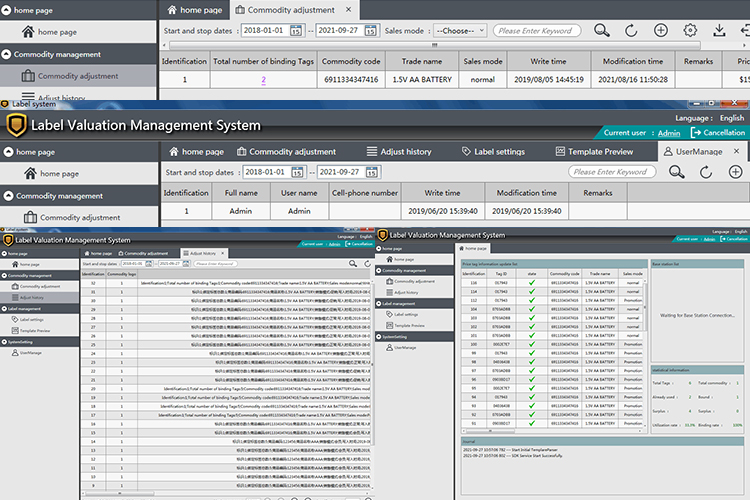Switch to the large Adjust history tab
Viewport: 750px width, 500px height.
[398, 152]
